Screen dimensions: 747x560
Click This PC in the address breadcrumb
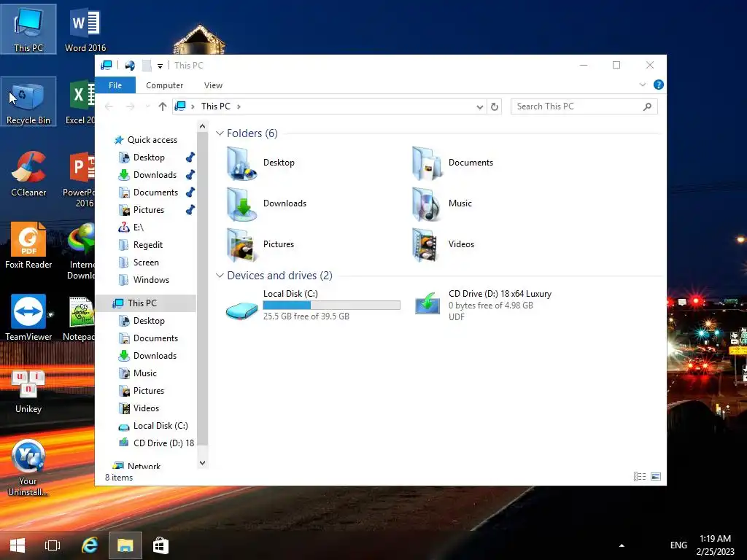tap(215, 106)
